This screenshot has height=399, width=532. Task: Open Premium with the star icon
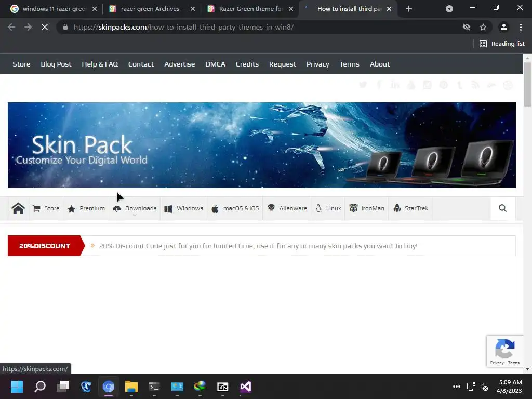[86, 208]
